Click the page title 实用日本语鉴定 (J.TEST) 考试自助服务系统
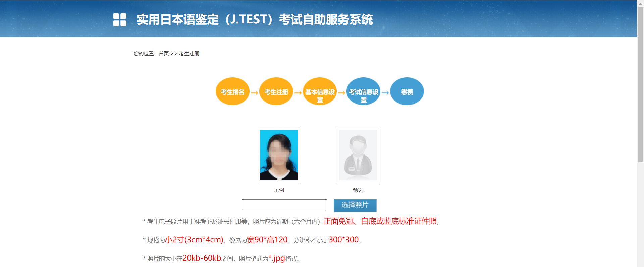Viewport: 644px width, 267px height. (255, 19)
